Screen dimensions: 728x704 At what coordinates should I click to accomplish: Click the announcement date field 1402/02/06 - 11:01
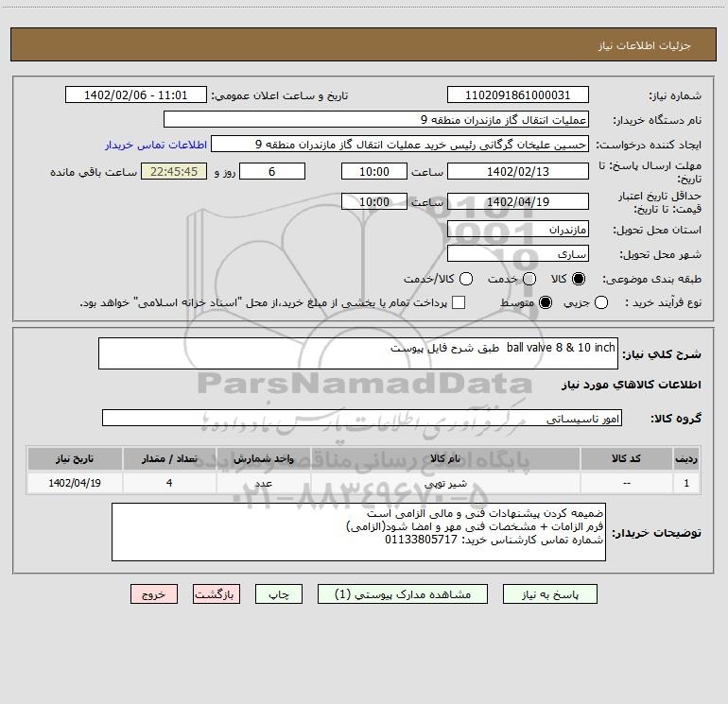click(136, 94)
